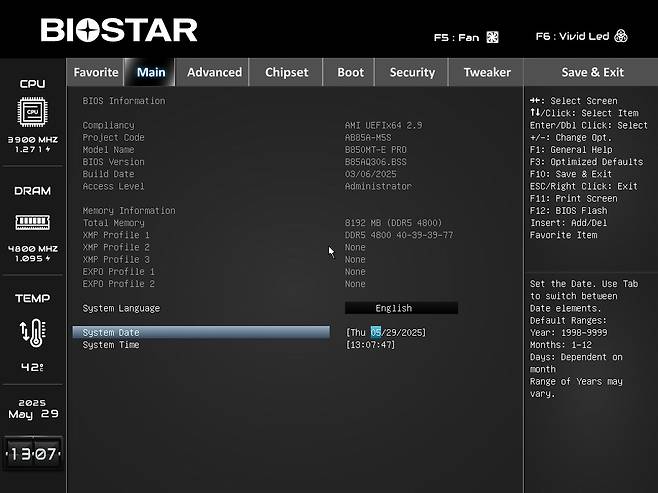
Task: Click the B85AQ306.BSS value
Action: coord(376,162)
